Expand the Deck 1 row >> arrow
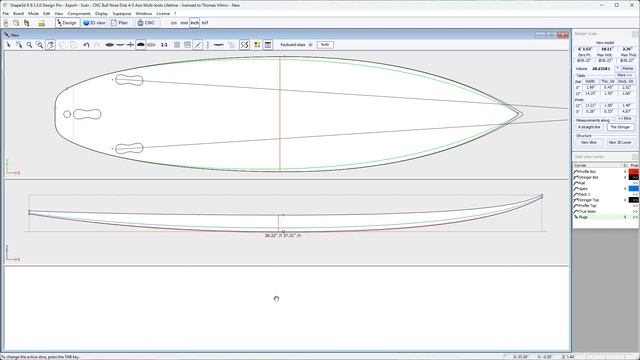This screenshot has height=360, width=640. tap(635, 195)
